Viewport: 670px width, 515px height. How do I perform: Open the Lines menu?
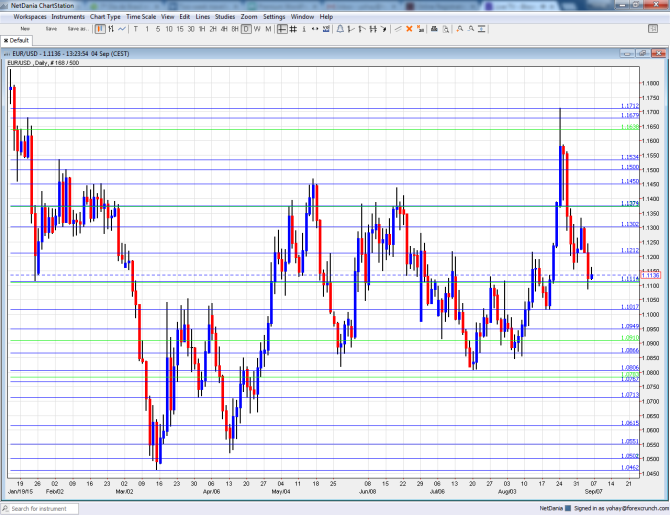(203, 17)
